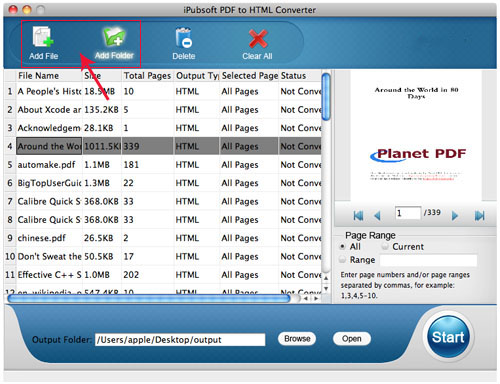
Task: Click the Add Folder icon
Action: pyautogui.click(x=114, y=37)
